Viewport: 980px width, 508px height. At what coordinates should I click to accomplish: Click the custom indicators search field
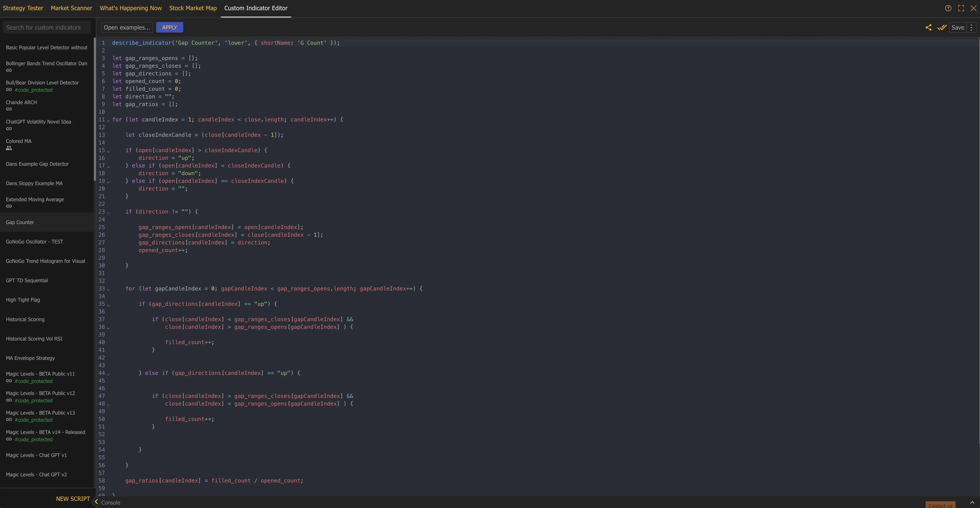tap(47, 27)
